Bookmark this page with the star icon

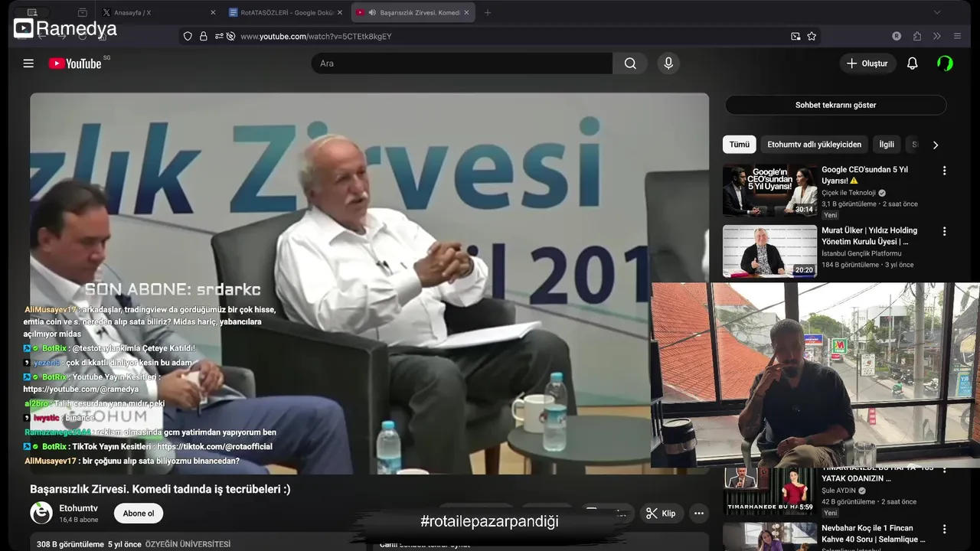[812, 36]
